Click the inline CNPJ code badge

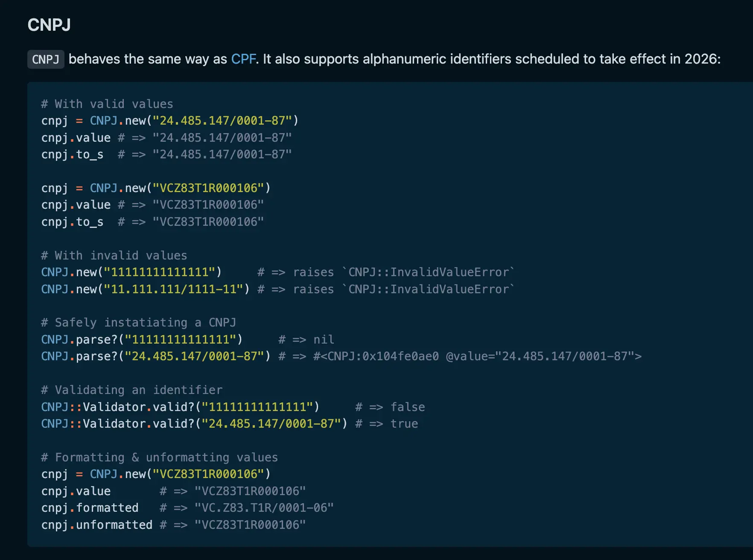coord(46,59)
